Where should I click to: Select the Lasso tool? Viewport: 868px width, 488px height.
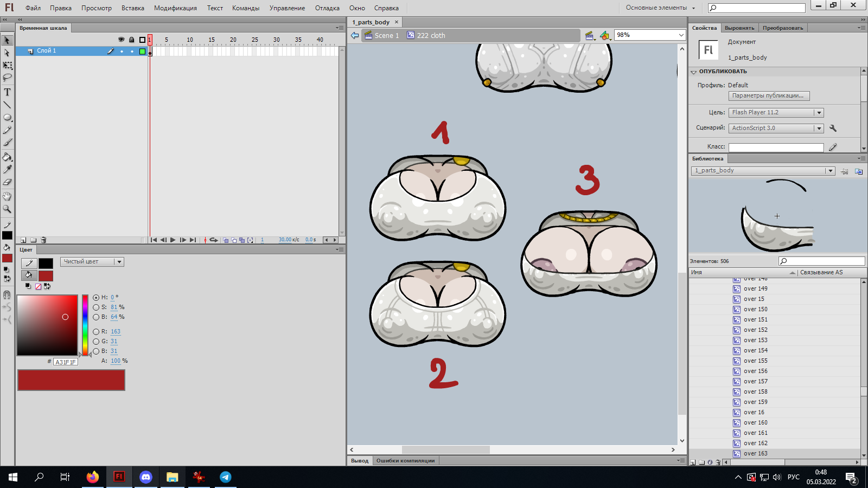(7, 78)
